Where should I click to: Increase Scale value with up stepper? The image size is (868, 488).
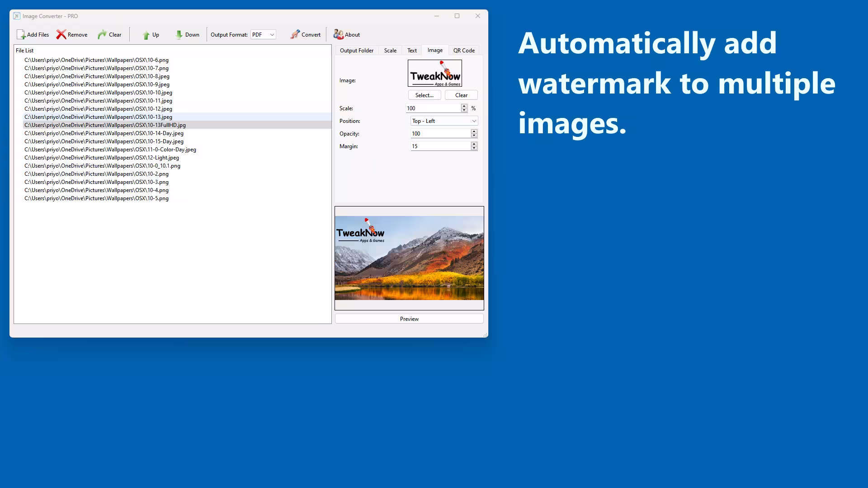(464, 106)
